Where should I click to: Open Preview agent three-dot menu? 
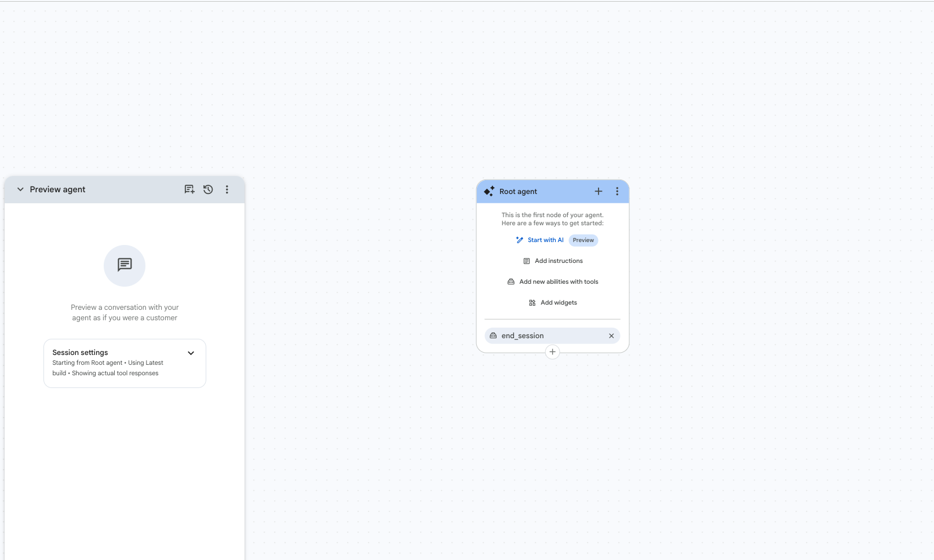[227, 189]
